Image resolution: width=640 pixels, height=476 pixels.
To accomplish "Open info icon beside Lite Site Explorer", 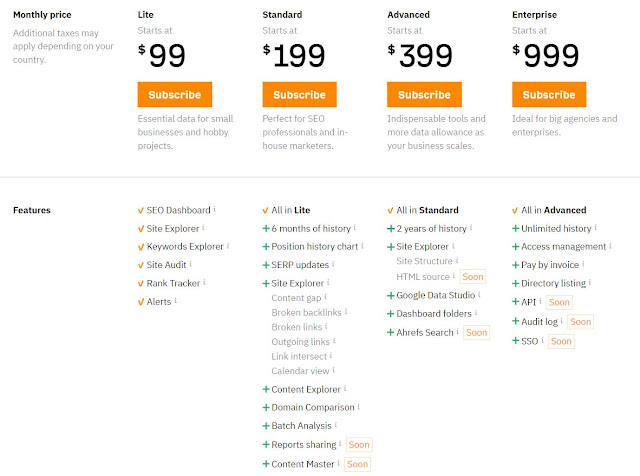I will pos(203,227).
